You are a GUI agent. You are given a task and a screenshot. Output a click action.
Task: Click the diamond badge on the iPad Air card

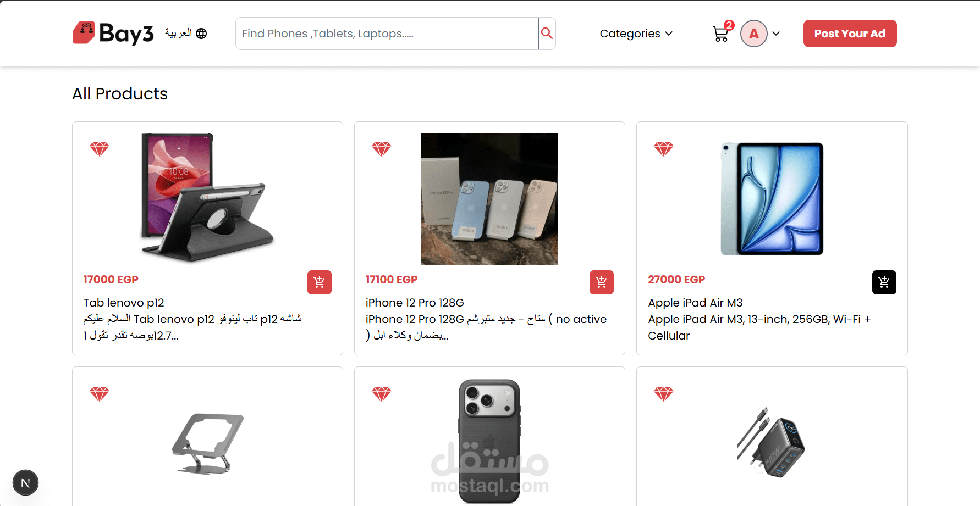664,149
